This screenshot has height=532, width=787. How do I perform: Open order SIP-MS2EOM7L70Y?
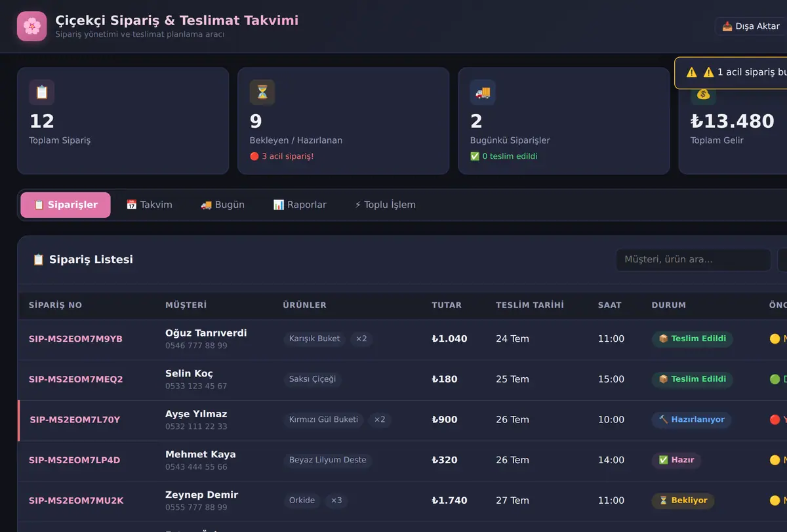tap(75, 420)
